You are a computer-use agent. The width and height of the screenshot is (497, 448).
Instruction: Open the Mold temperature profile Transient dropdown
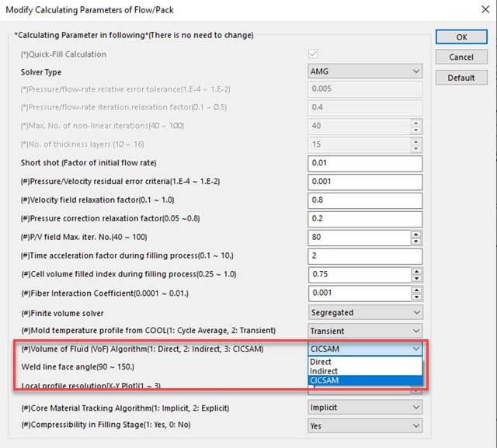click(365, 331)
